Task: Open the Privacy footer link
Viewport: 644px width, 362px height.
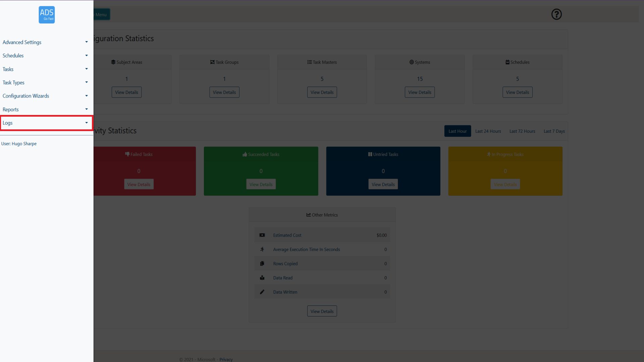Action: pos(226,359)
